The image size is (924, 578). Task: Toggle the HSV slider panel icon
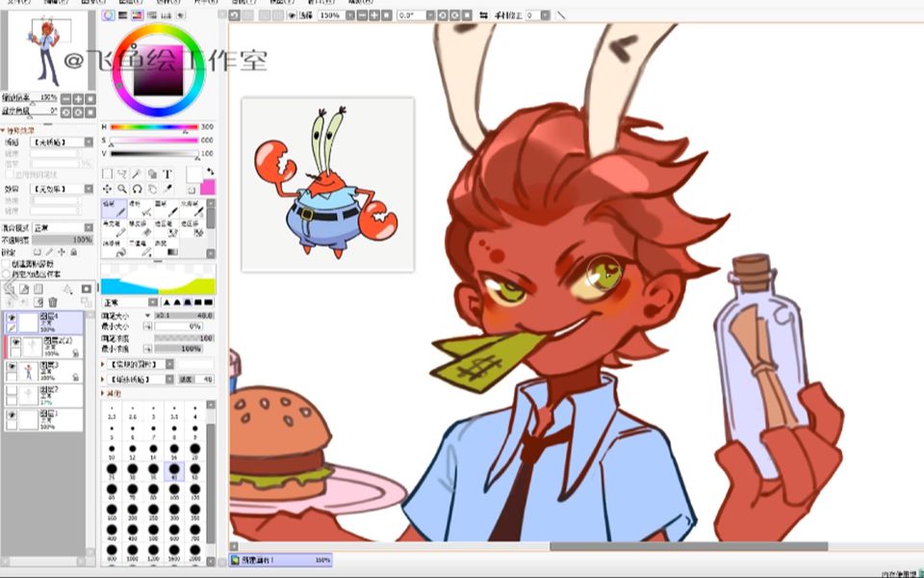138,15
